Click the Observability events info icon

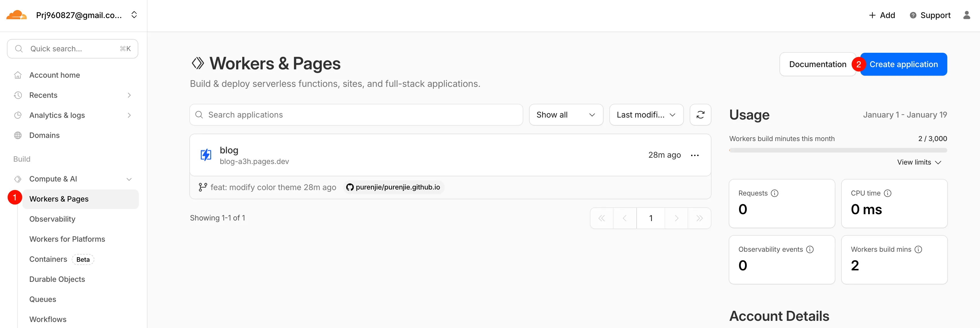(x=810, y=249)
